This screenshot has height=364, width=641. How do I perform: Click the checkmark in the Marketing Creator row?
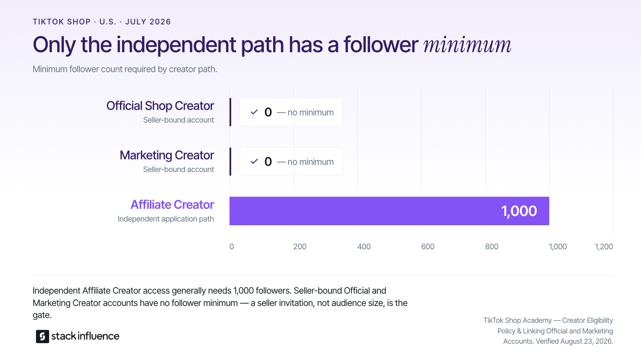(x=254, y=161)
